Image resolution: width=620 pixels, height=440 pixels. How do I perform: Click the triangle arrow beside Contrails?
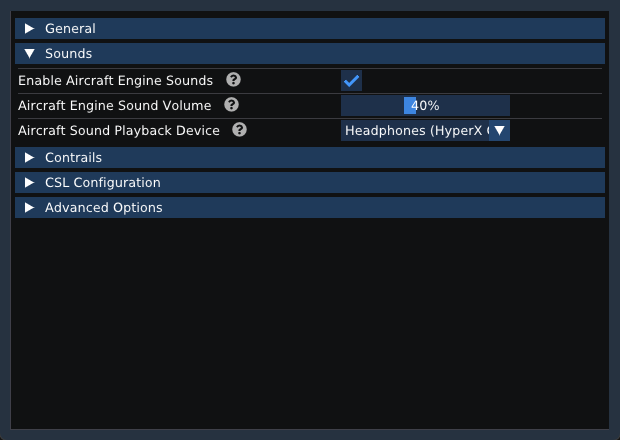[x=29, y=157]
